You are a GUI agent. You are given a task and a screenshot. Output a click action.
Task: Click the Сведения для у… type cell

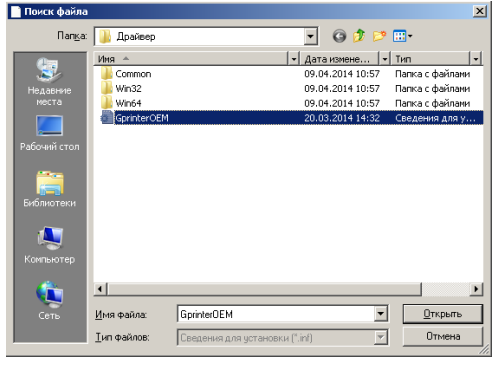435,118
